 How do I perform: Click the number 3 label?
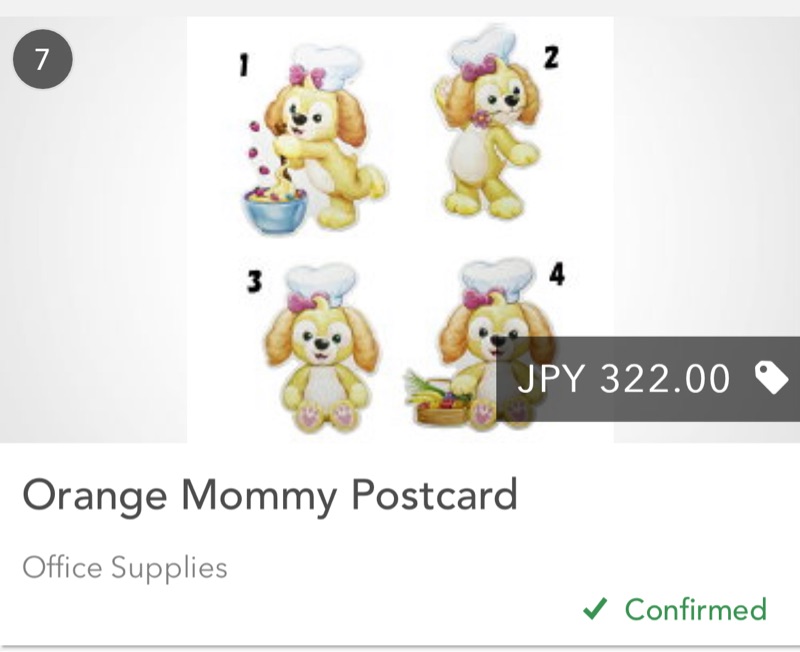coord(254,282)
